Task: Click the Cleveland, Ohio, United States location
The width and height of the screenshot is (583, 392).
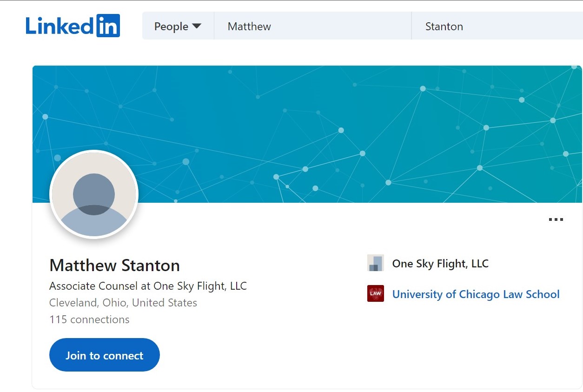Action: click(123, 303)
